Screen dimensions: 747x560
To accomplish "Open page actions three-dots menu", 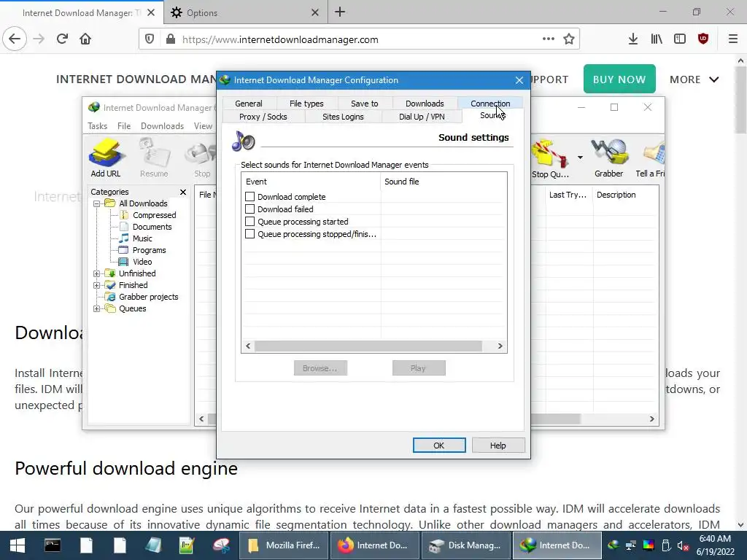I will pos(549,39).
